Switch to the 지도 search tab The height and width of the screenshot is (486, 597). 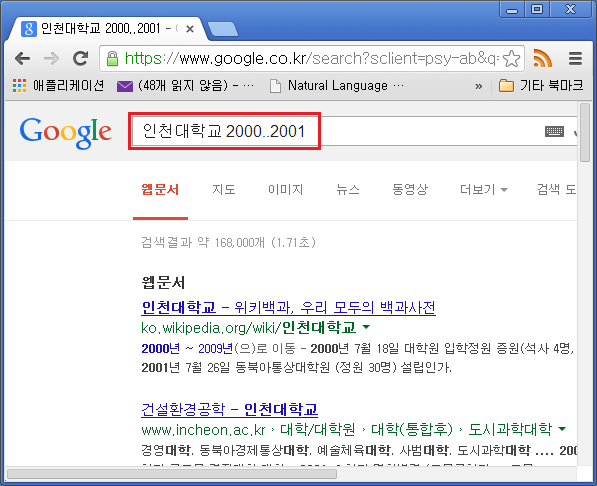(x=224, y=190)
